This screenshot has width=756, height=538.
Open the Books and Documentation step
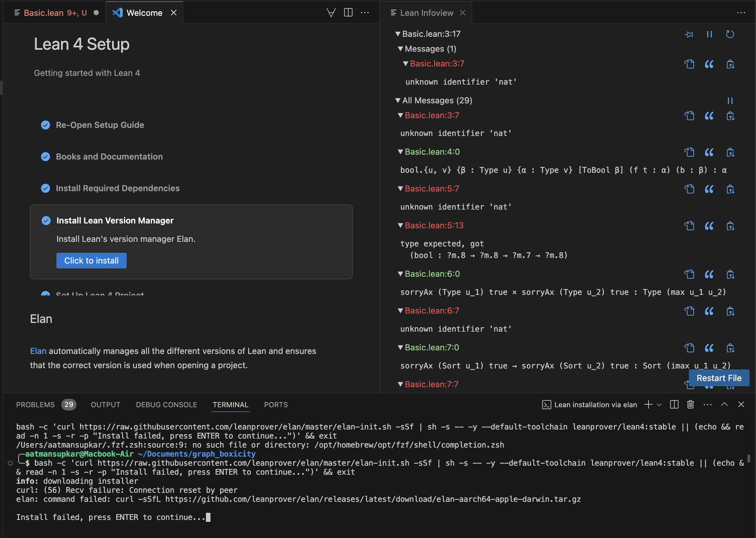(x=109, y=157)
